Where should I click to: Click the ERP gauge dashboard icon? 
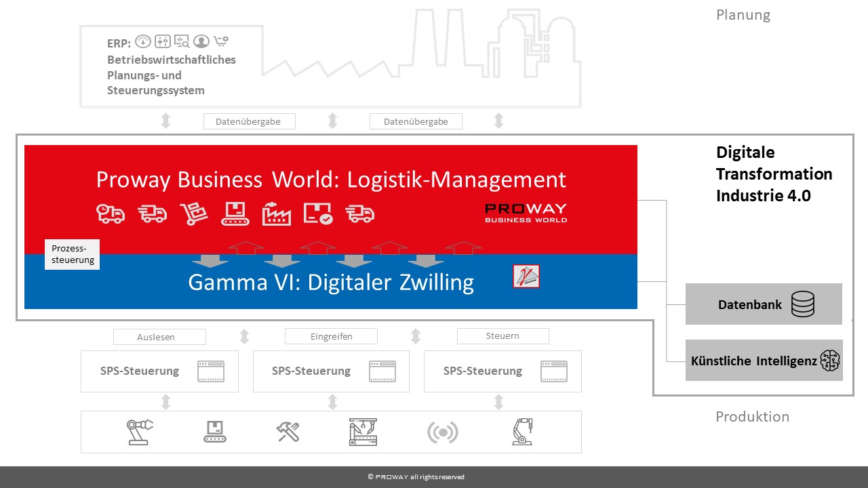point(143,41)
